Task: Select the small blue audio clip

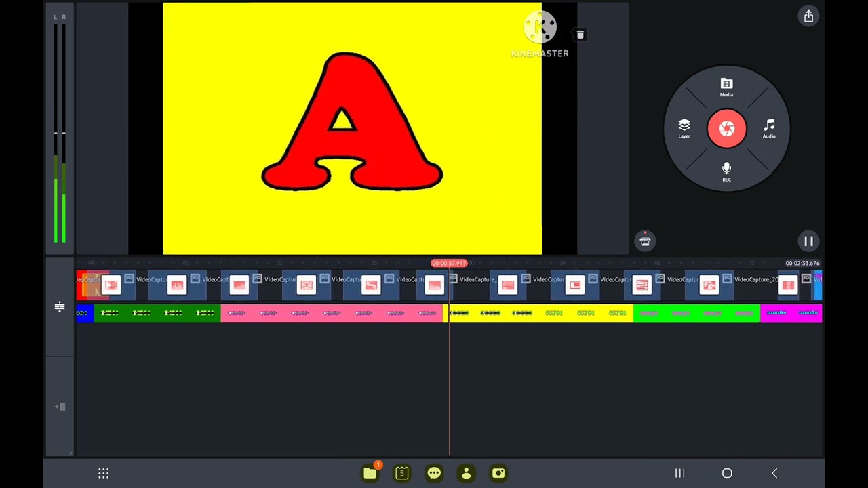Action: click(84, 313)
